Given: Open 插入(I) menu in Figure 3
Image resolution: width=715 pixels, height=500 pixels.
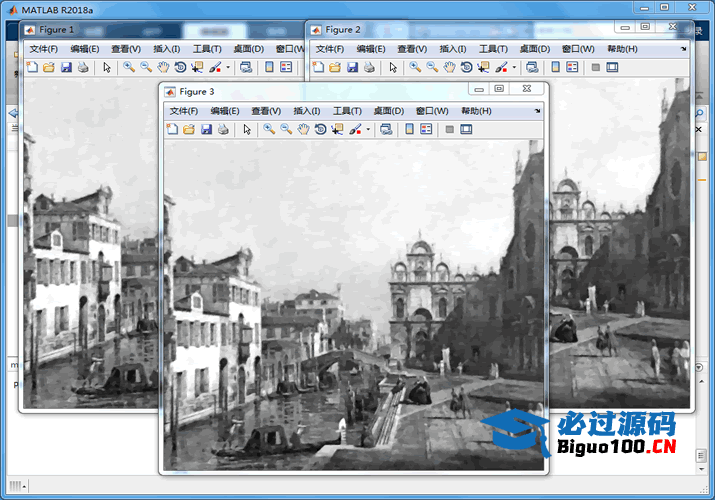Looking at the screenshot, I should 306,111.
